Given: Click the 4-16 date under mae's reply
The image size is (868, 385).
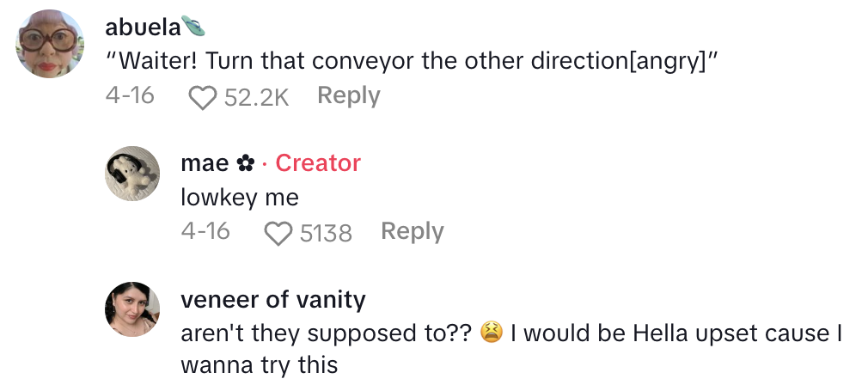Looking at the screenshot, I should tap(205, 231).
